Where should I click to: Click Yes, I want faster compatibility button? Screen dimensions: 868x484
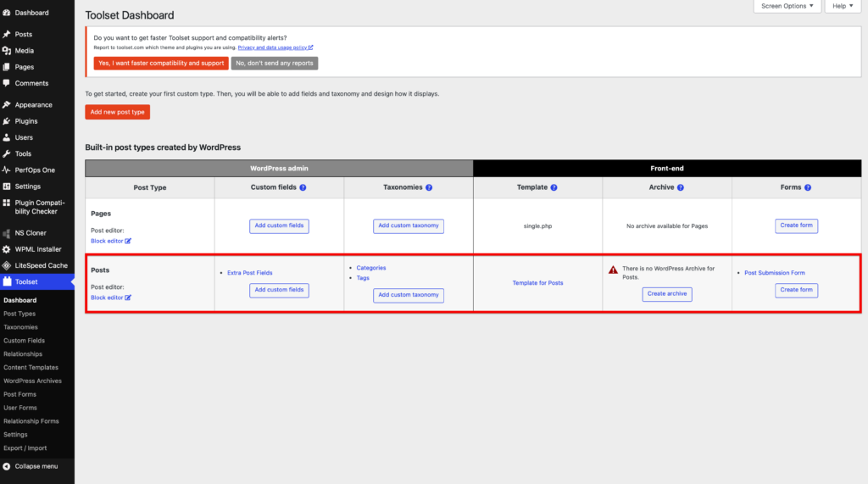pos(161,63)
